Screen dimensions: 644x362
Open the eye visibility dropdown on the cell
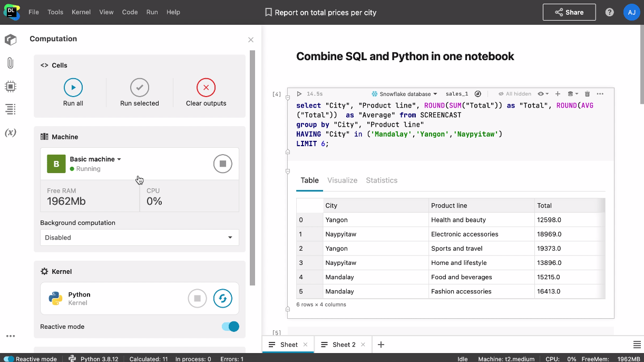coord(543,94)
